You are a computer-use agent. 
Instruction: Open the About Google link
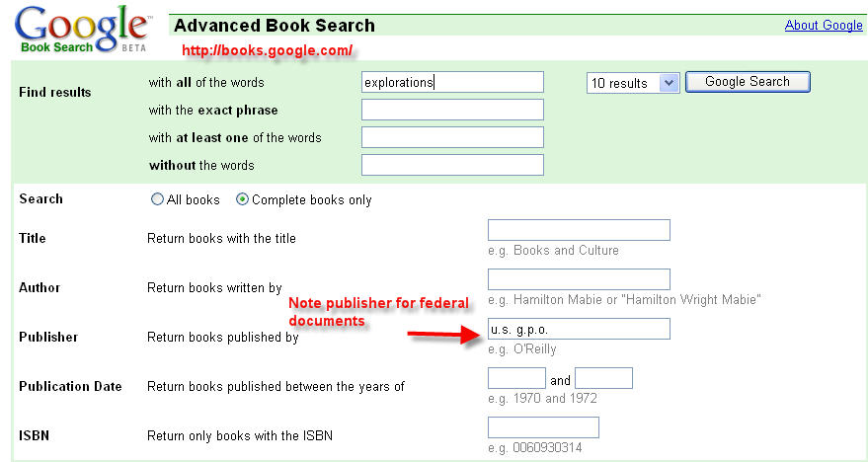pos(823,26)
